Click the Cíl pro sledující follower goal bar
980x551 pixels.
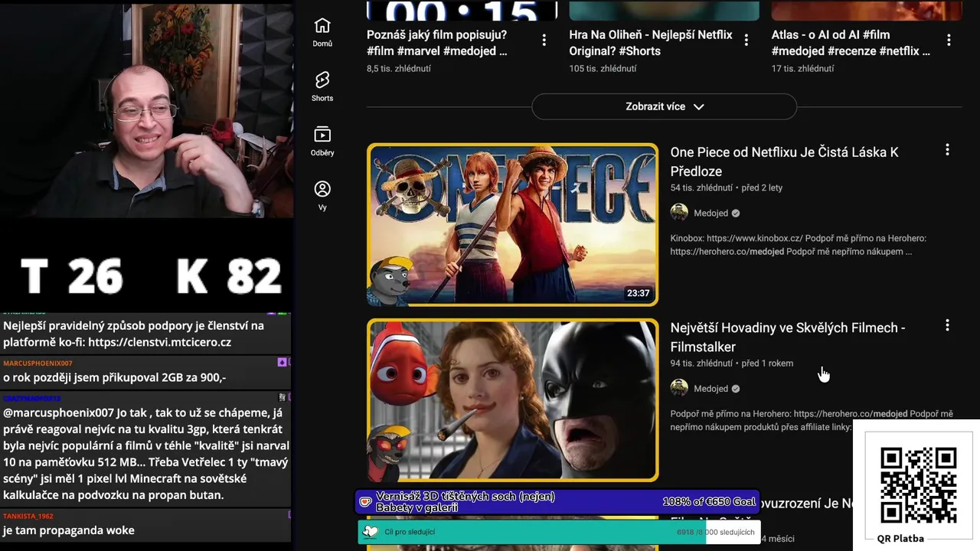(x=559, y=532)
